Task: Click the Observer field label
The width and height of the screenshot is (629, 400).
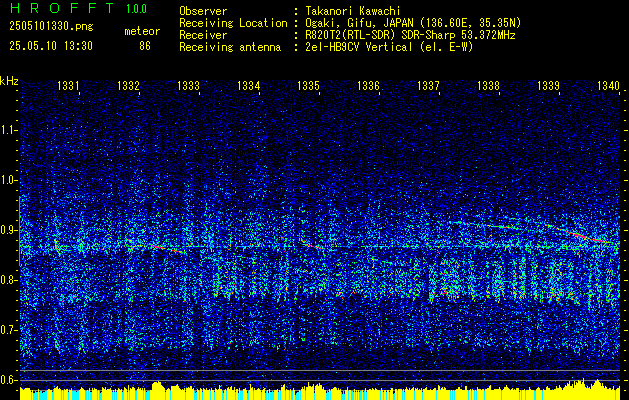Action: pos(203,11)
